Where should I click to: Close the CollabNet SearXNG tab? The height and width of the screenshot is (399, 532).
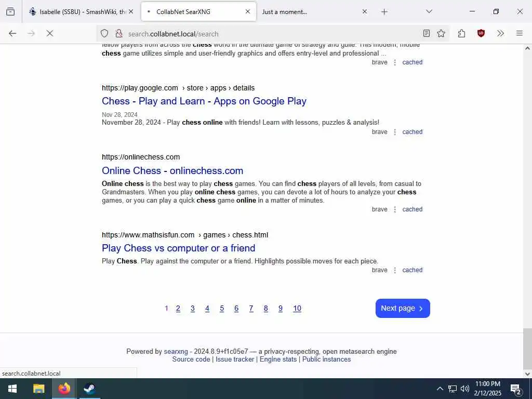[248, 11]
